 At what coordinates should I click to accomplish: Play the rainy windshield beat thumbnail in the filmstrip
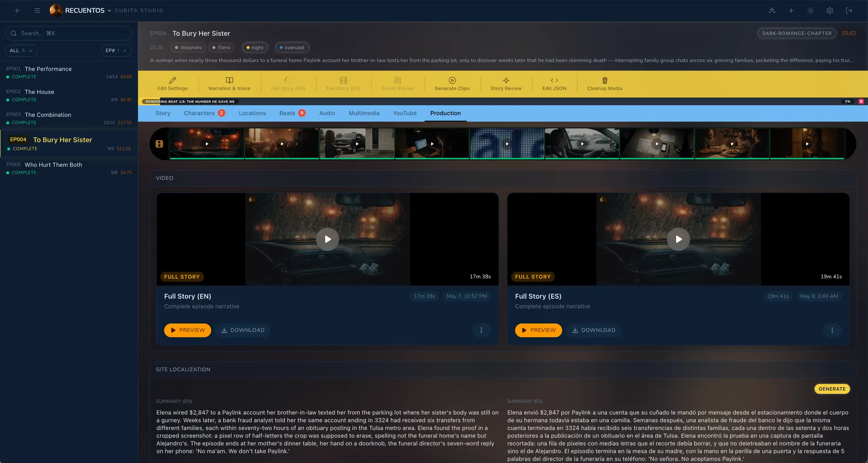(x=207, y=144)
